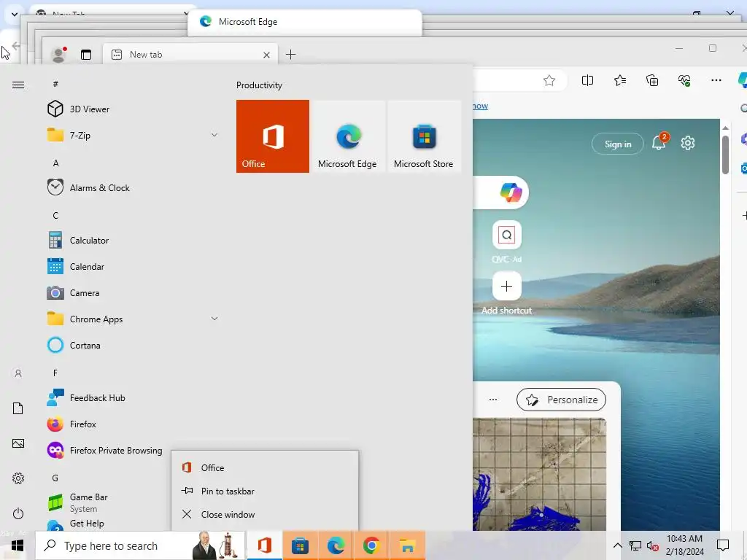This screenshot has width=747, height=560.
Task: Toggle Edge split screen
Action: (x=587, y=80)
